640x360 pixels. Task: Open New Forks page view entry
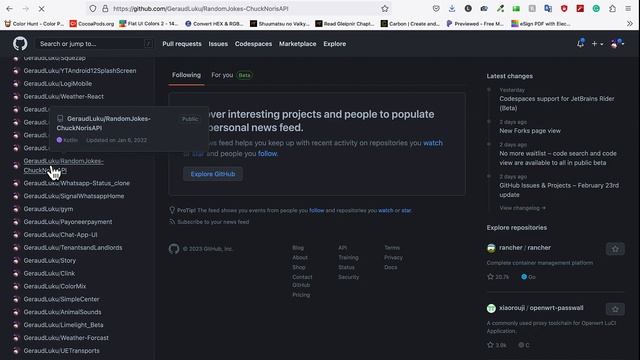click(x=530, y=131)
